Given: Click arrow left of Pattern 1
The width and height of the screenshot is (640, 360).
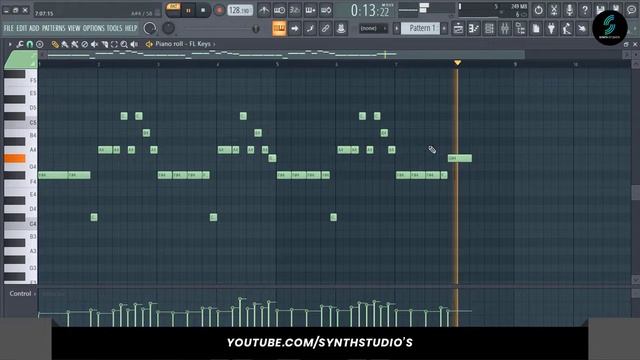Looking at the screenshot, I should 396,29.
